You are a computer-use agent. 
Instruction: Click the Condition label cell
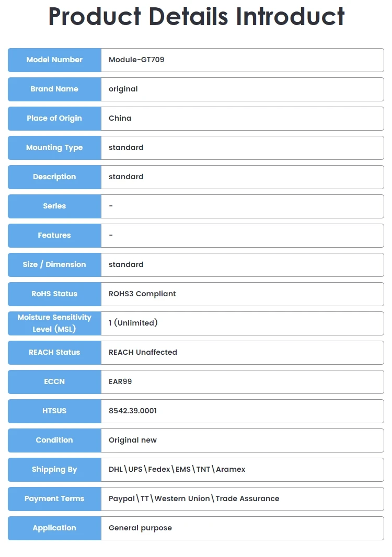(x=54, y=440)
